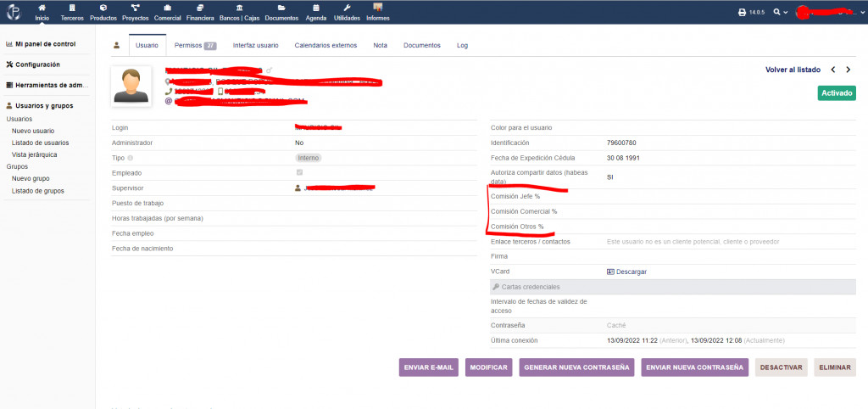
Task: Open the Informes menu icon
Action: click(377, 7)
